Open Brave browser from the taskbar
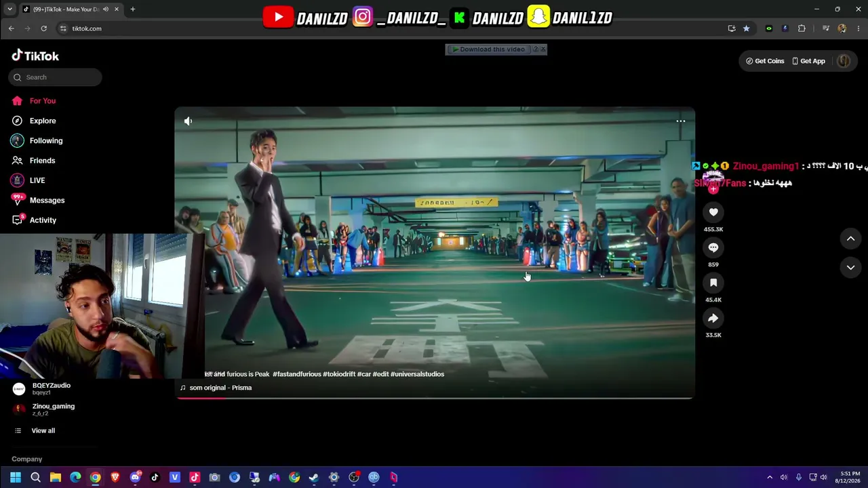 pos(115,477)
